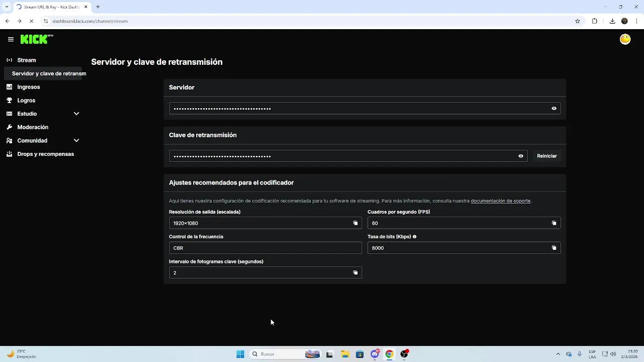Close the Stream URL & Key tab

86,7
